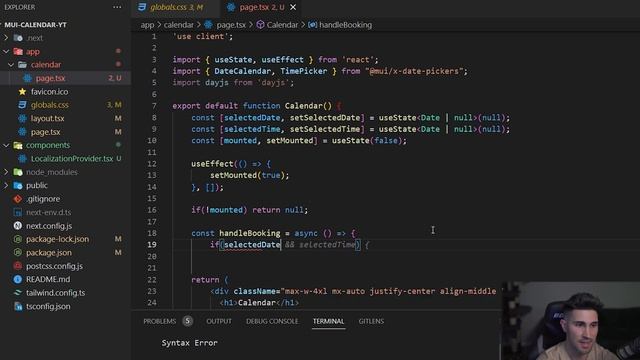Viewport: 640px width, 360px height.
Task: Expand the public folder chevron
Action: click(x=6, y=185)
